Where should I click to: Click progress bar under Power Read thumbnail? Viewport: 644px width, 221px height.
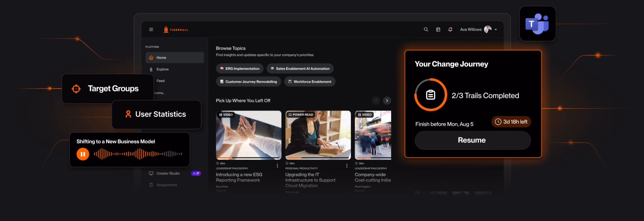318,157
